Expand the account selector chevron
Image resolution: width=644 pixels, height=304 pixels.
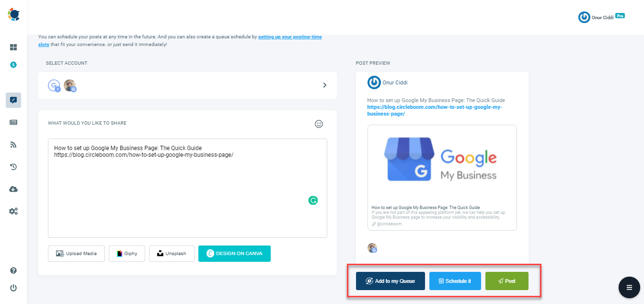(324, 85)
